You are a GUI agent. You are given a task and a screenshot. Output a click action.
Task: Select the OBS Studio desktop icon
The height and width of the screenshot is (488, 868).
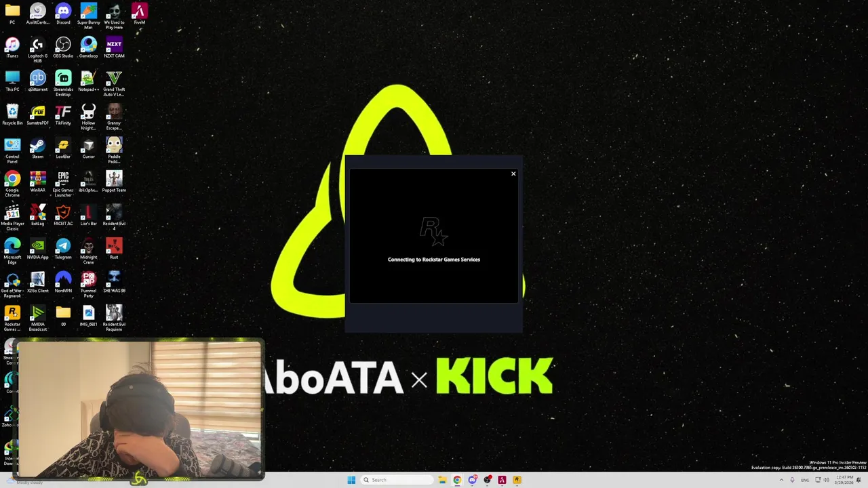point(63,48)
